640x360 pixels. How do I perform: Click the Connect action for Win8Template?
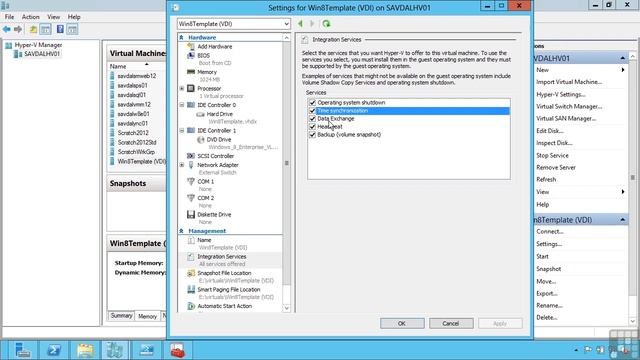point(550,231)
